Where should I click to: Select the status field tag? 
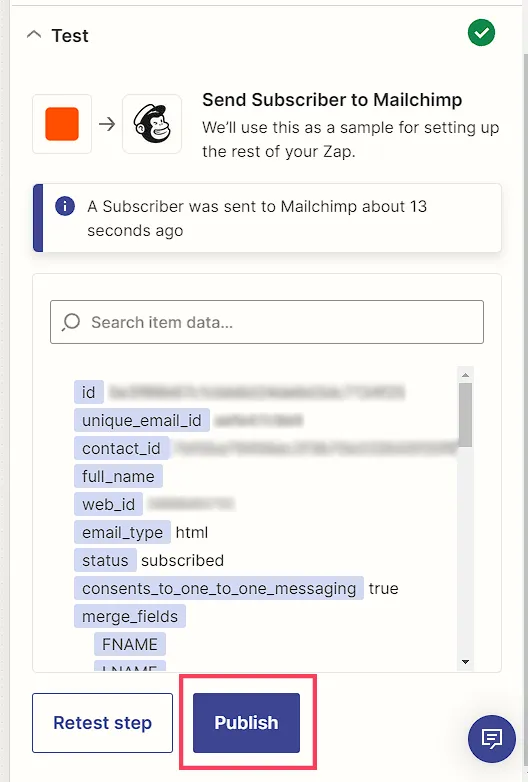tap(105, 560)
